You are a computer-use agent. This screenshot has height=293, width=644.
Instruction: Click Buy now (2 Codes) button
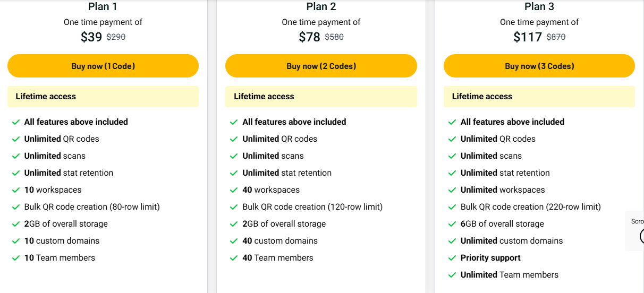[321, 66]
